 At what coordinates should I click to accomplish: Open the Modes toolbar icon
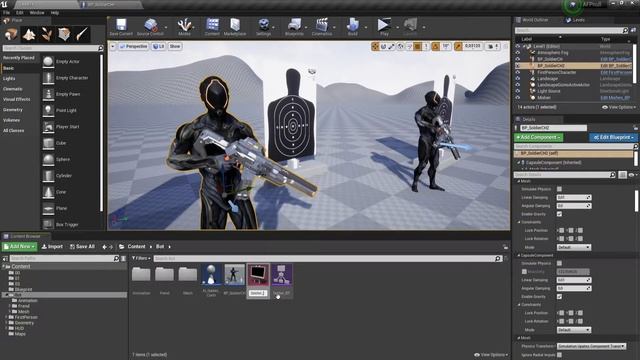tap(184, 25)
